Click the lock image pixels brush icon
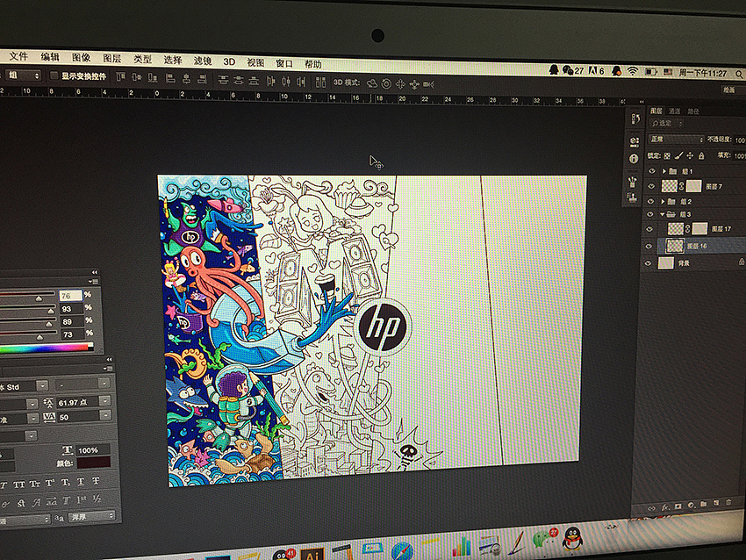The image size is (746, 560). (678, 155)
